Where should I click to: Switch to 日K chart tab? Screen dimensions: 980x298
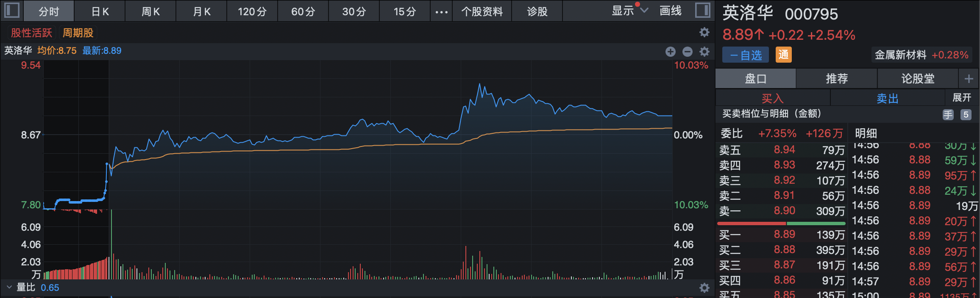pyautogui.click(x=100, y=11)
